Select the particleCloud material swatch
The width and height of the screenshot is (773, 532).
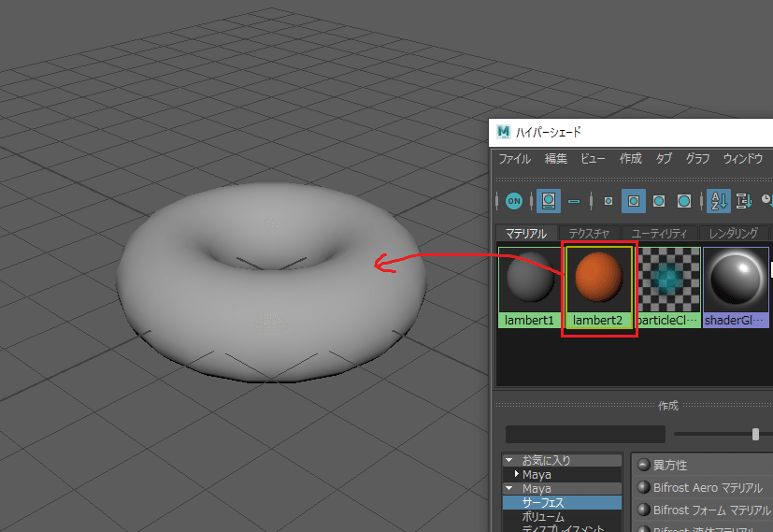pyautogui.click(x=668, y=287)
